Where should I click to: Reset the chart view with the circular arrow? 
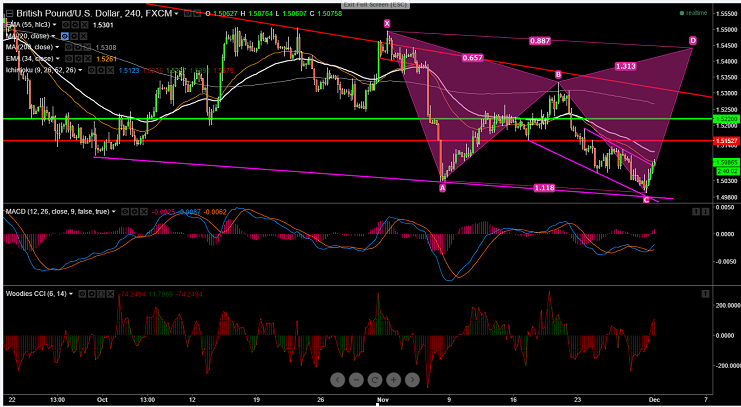(x=375, y=379)
